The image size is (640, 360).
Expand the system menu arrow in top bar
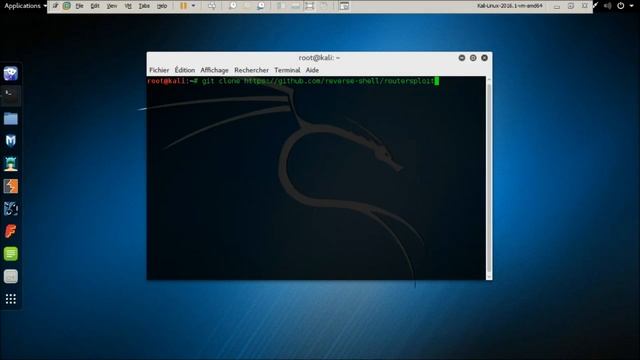point(631,6)
